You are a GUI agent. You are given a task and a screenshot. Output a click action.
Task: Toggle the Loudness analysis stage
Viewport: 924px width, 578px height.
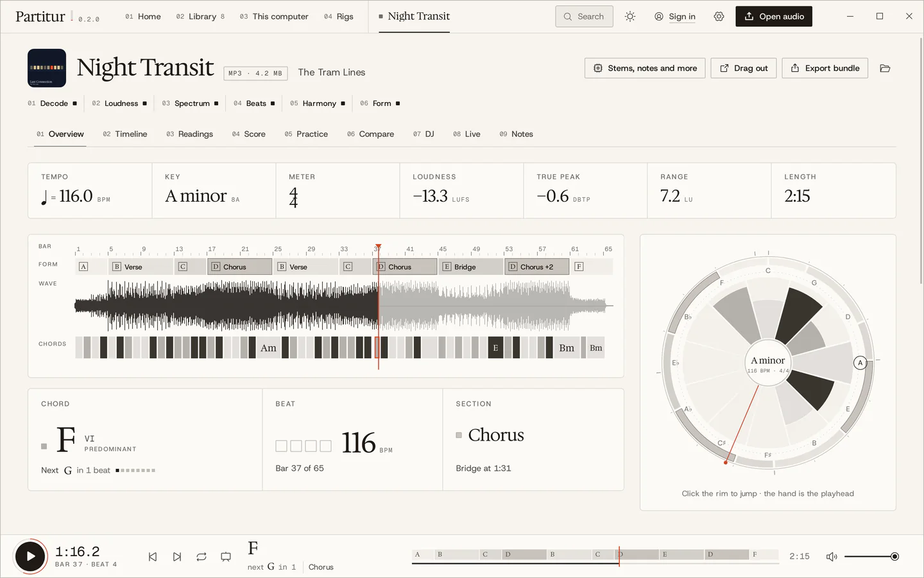[119, 103]
